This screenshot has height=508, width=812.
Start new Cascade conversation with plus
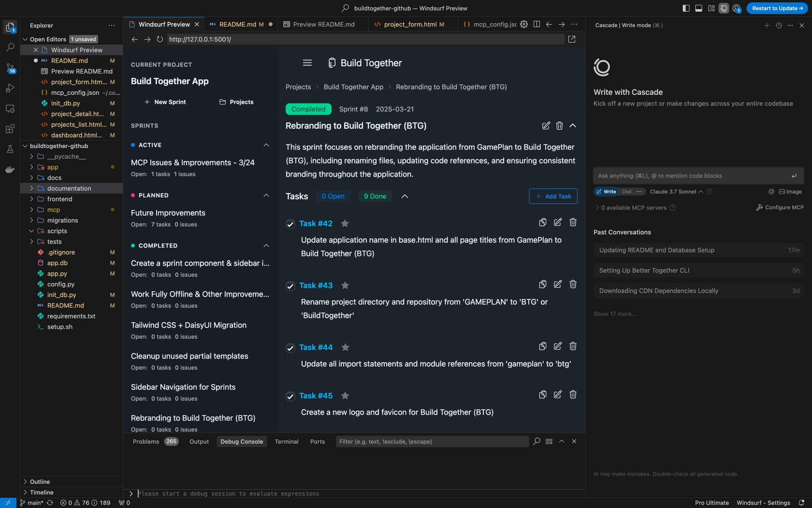point(767,25)
